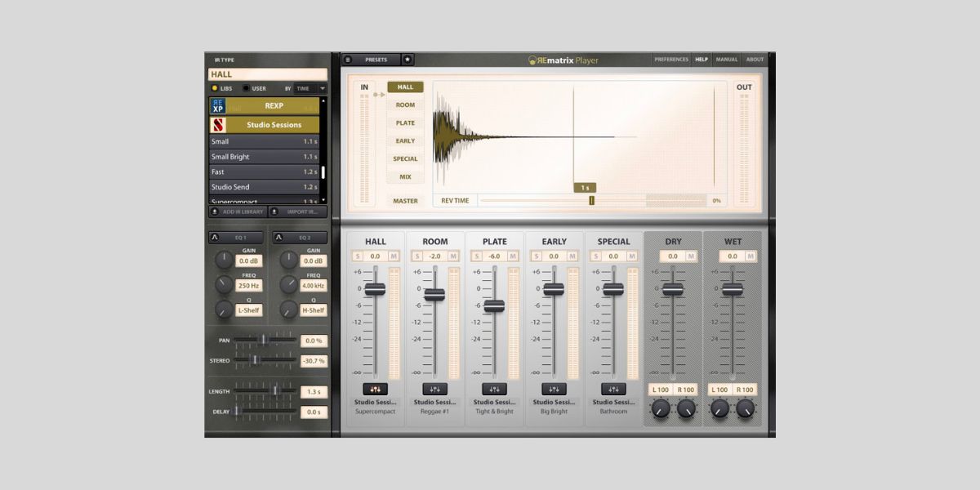Screen dimensions: 980x490
Task: Select the LIBS radio option
Action: tap(215, 88)
